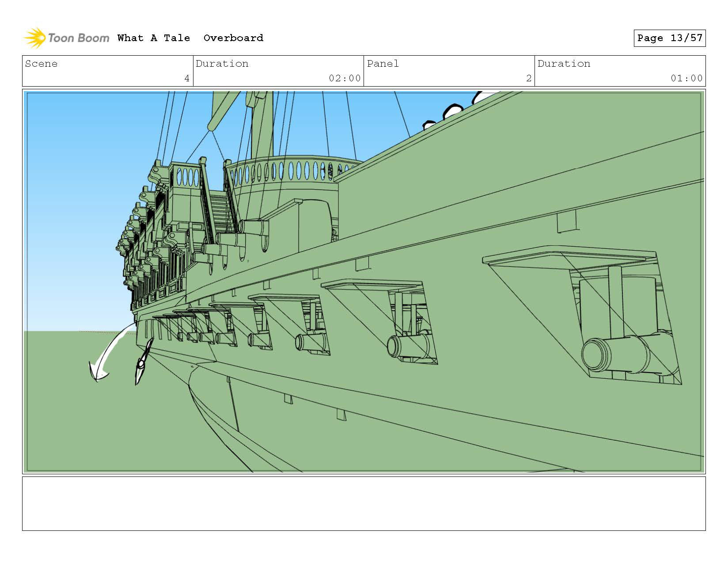This screenshot has height=564, width=728.
Task: Click the scene Duration 02:00 cell
Action: pos(278,71)
